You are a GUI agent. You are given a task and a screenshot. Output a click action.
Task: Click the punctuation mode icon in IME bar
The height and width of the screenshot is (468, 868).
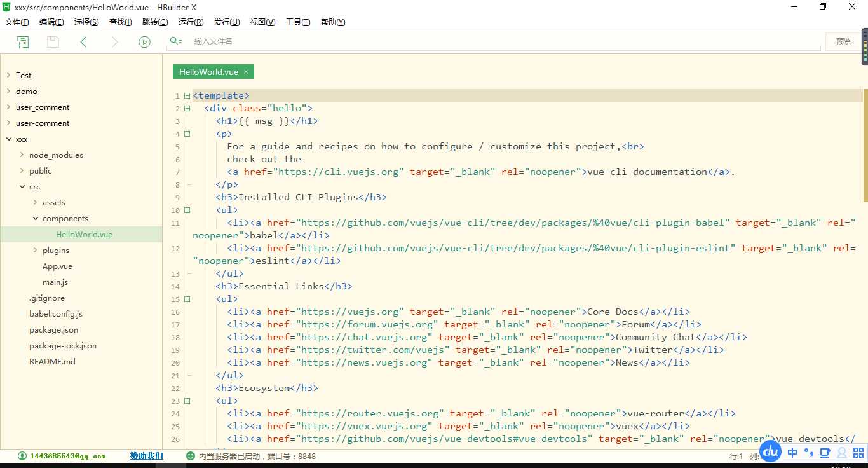click(809, 453)
